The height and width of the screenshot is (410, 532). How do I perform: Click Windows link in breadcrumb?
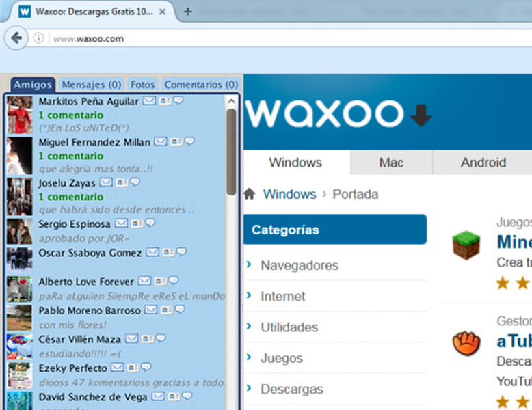tap(289, 194)
